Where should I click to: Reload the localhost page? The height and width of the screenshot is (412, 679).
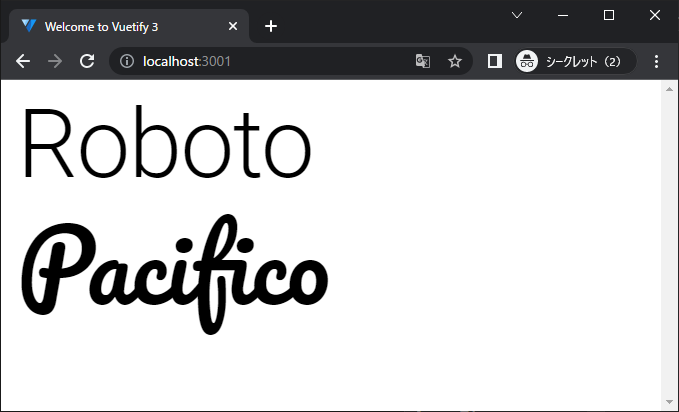click(87, 61)
